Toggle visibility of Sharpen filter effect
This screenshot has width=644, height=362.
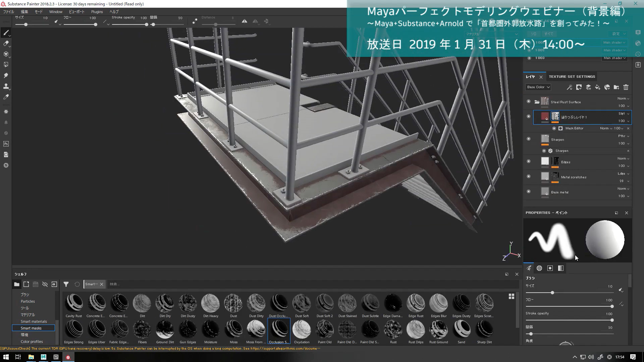[544, 151]
